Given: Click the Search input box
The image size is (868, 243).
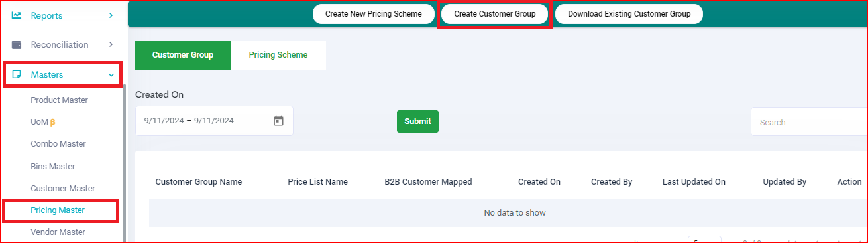Looking at the screenshot, I should [x=809, y=122].
